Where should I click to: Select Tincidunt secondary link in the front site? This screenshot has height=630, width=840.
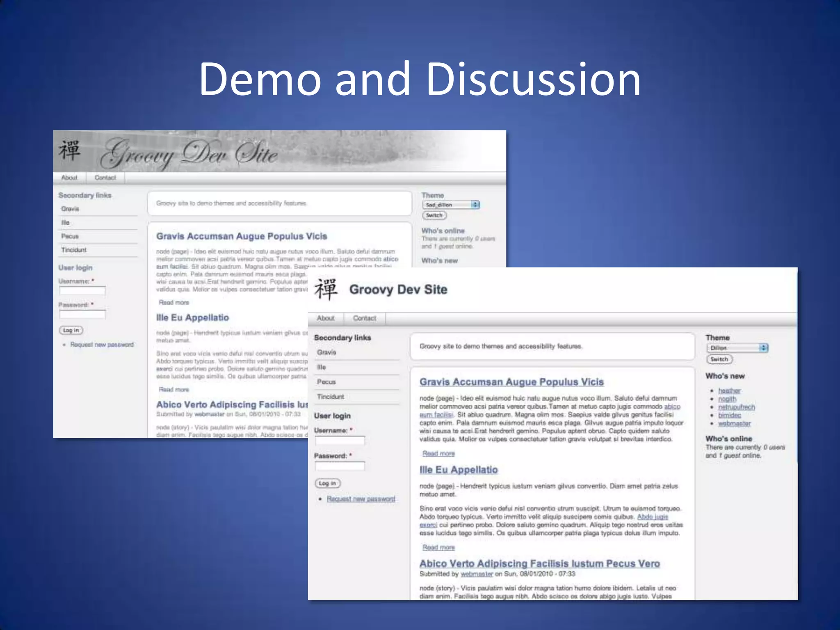331,397
